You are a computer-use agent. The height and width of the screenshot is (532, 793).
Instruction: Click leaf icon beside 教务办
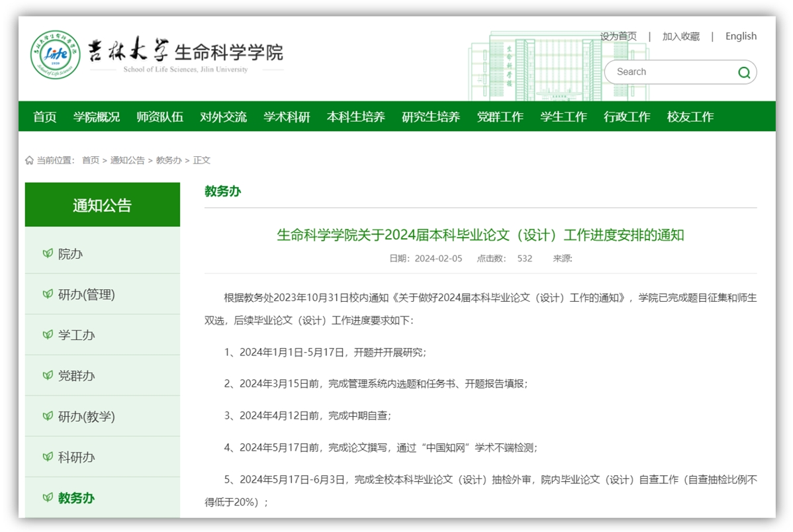[x=48, y=498]
